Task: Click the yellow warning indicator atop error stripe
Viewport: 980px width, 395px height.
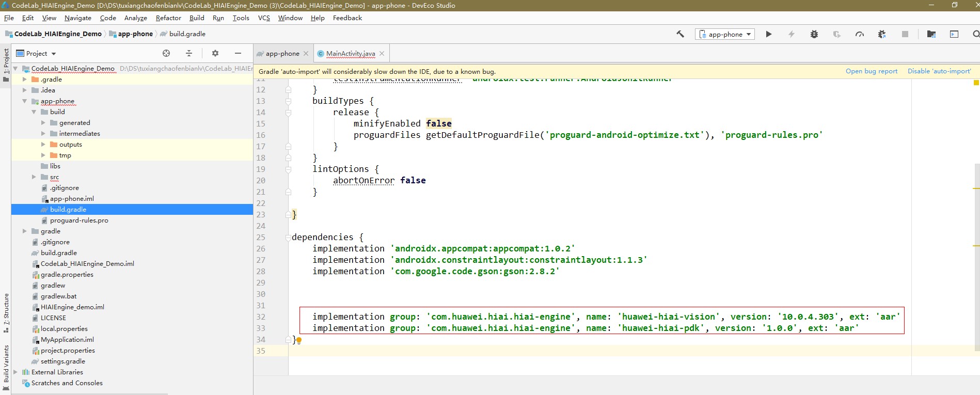Action: coord(976,83)
